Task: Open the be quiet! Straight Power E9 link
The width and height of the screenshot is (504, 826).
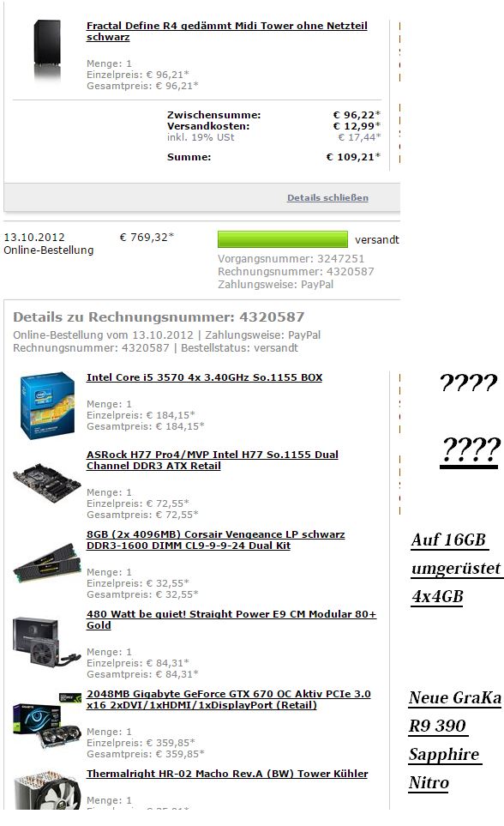Action: tap(231, 619)
